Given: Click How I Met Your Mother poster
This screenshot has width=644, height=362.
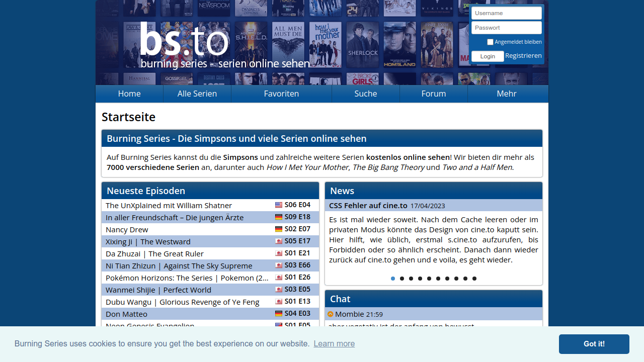Looking at the screenshot, I should click(x=326, y=45).
